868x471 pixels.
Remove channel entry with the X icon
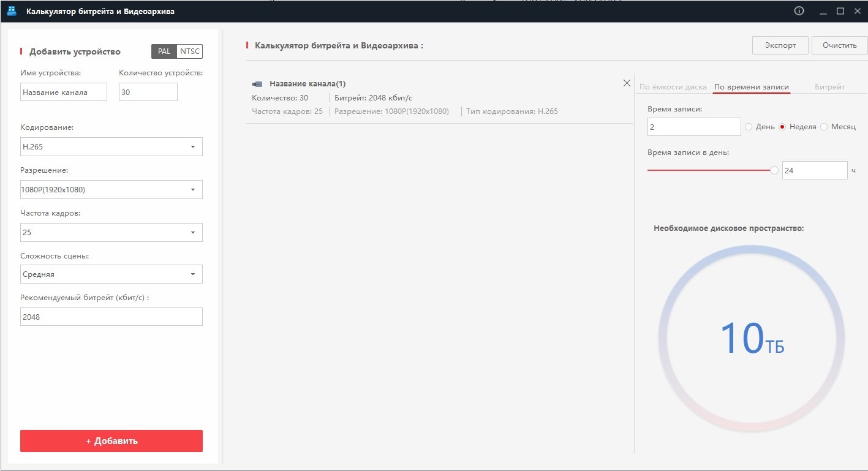click(x=627, y=83)
